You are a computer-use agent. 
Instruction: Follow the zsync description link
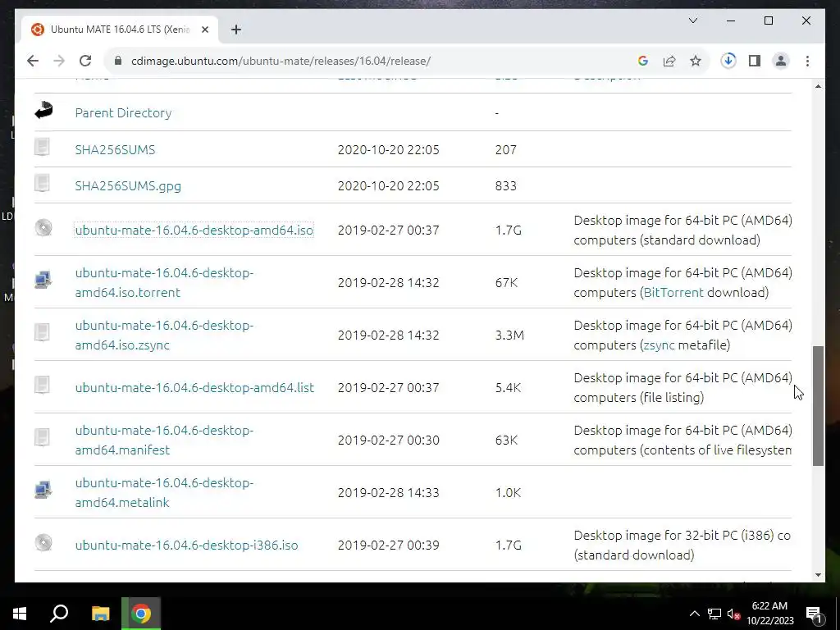coord(659,345)
